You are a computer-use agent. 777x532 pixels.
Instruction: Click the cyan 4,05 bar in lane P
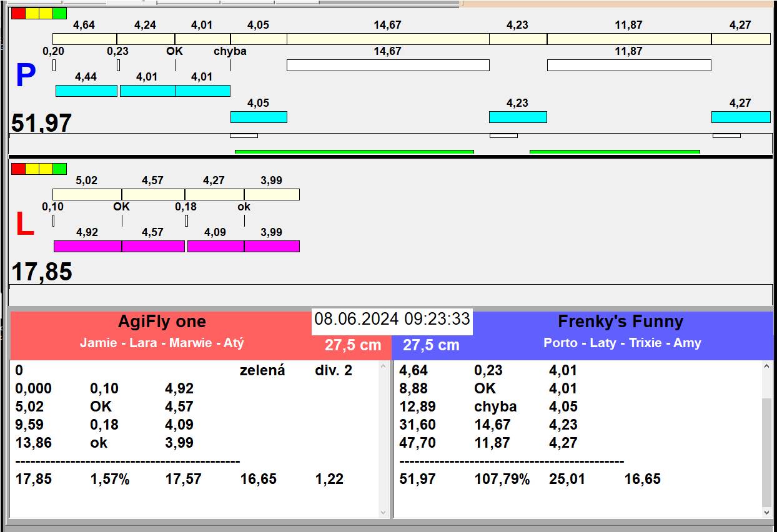coord(259,117)
